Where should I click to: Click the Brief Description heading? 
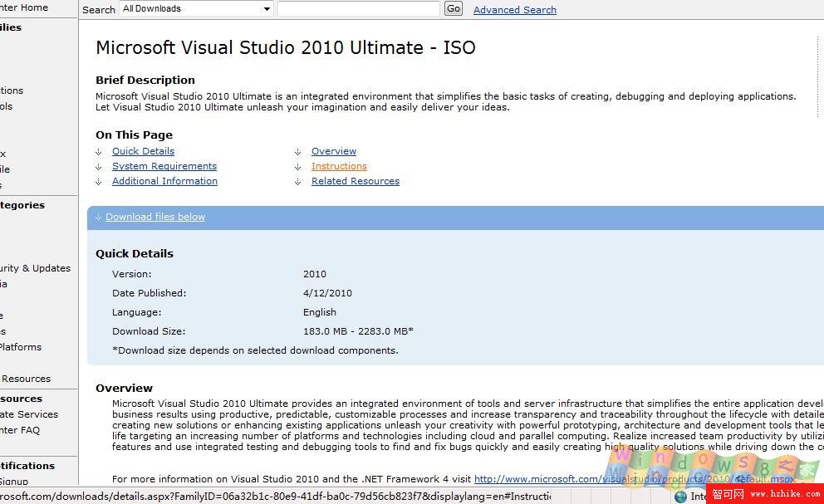click(x=145, y=80)
